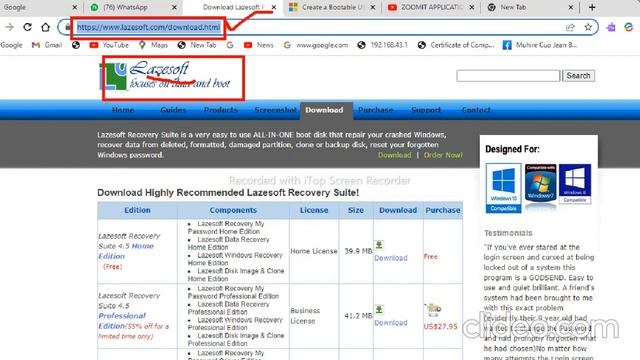The image size is (640, 360).
Task: Bookmark this page with the star icon
Action: [588, 27]
